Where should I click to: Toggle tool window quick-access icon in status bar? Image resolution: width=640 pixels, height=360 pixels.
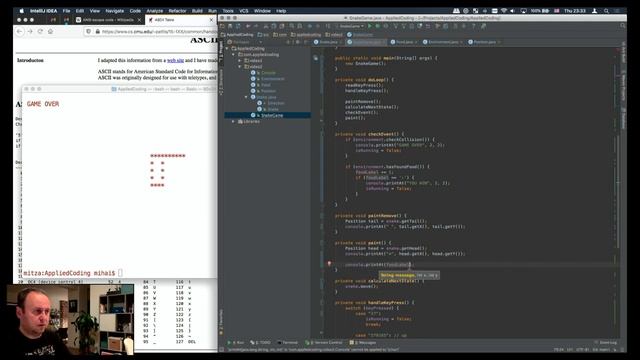222,350
